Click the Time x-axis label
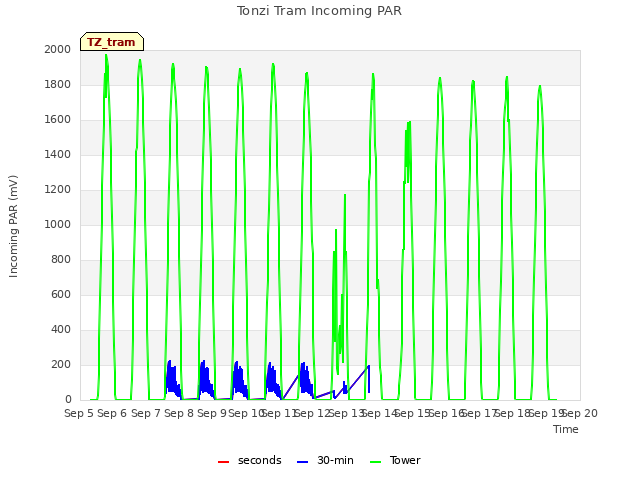Image resolution: width=640 pixels, height=480 pixels. click(566, 429)
